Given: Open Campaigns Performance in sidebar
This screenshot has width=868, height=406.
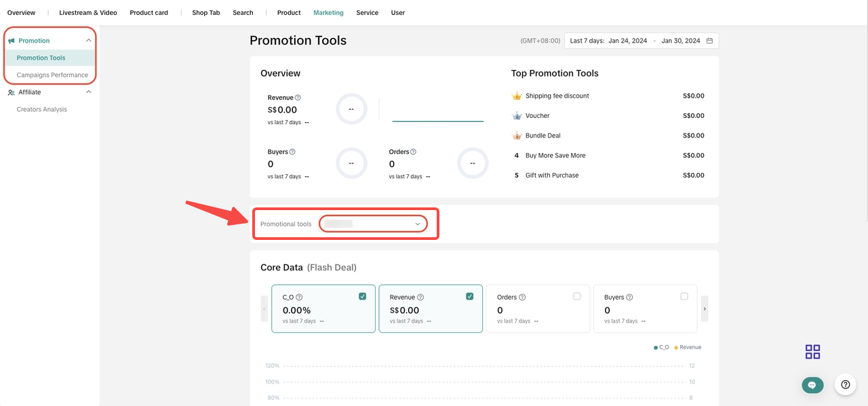Looking at the screenshot, I should [x=52, y=75].
